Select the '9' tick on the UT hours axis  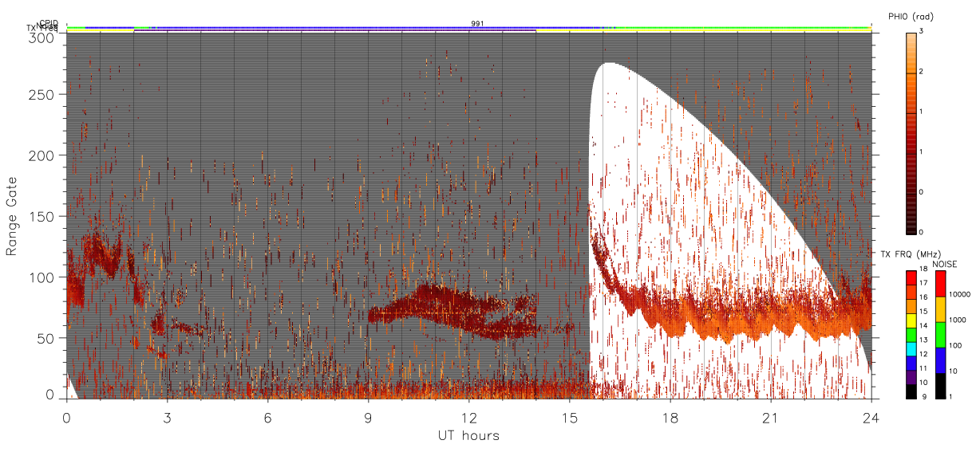point(368,417)
